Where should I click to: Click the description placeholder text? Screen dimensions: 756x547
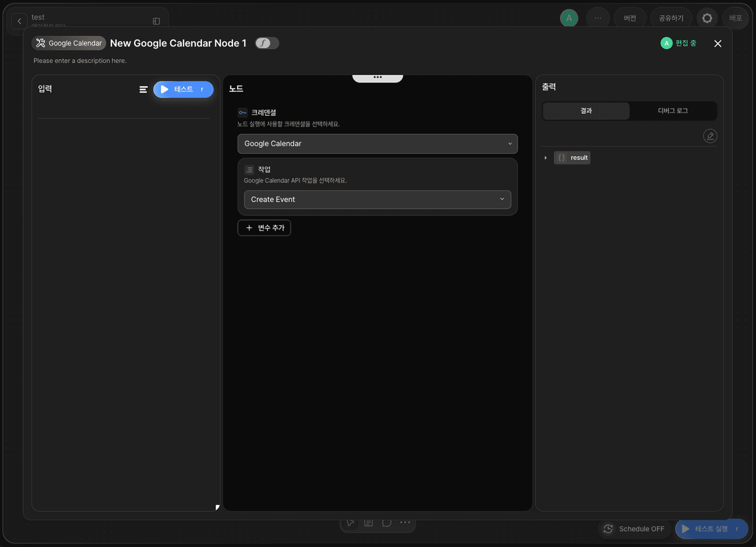click(x=80, y=61)
